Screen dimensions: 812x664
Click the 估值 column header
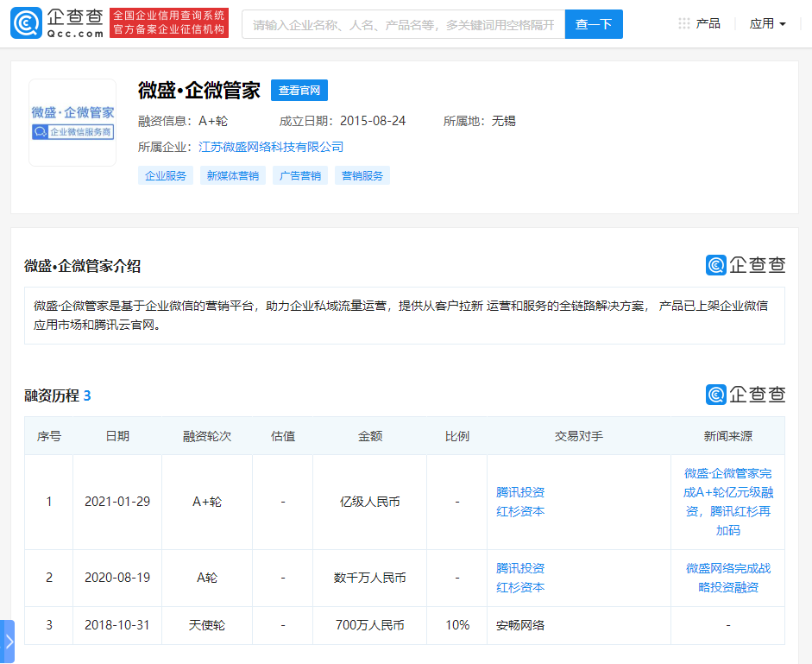click(x=283, y=436)
